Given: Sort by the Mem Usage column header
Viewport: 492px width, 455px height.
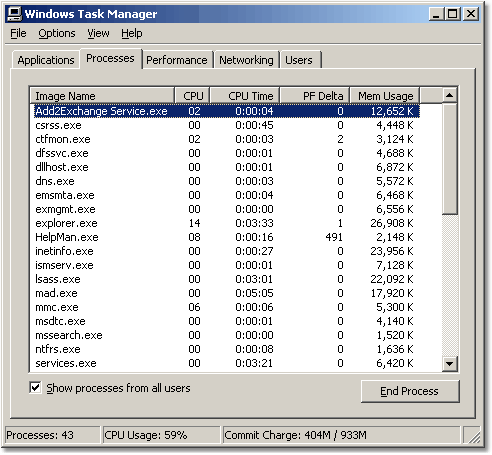Looking at the screenshot, I should (x=384, y=96).
